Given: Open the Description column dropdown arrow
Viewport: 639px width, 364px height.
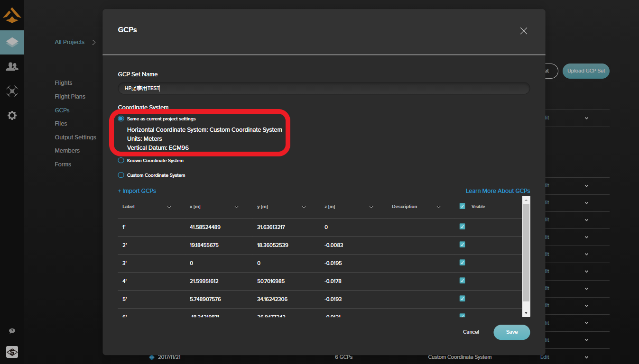Looking at the screenshot, I should (x=438, y=207).
